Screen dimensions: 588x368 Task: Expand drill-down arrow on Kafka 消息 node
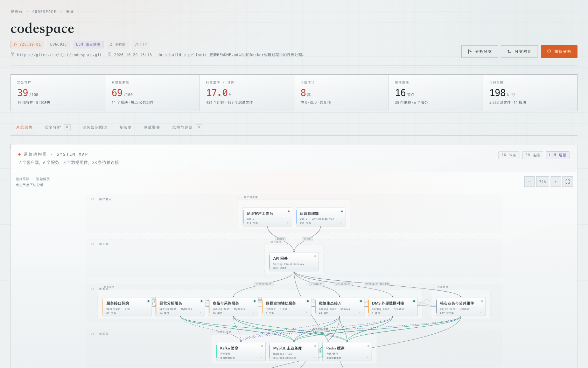click(261, 357)
